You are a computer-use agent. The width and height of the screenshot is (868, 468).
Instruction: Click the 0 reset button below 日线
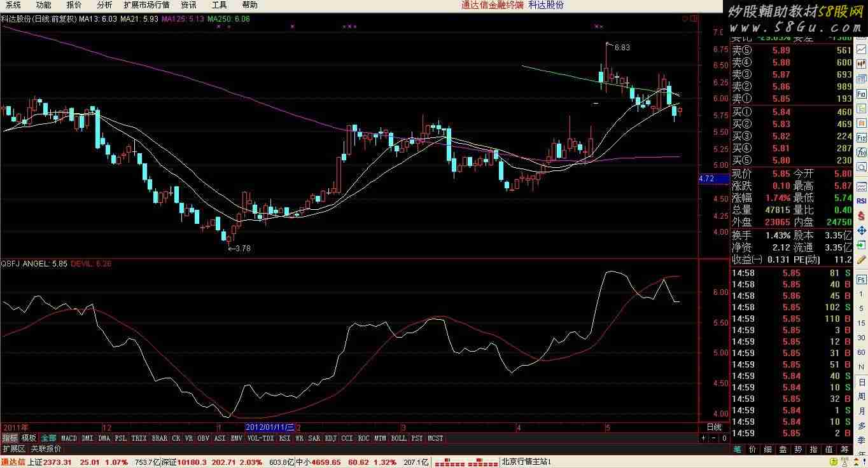tap(724, 438)
